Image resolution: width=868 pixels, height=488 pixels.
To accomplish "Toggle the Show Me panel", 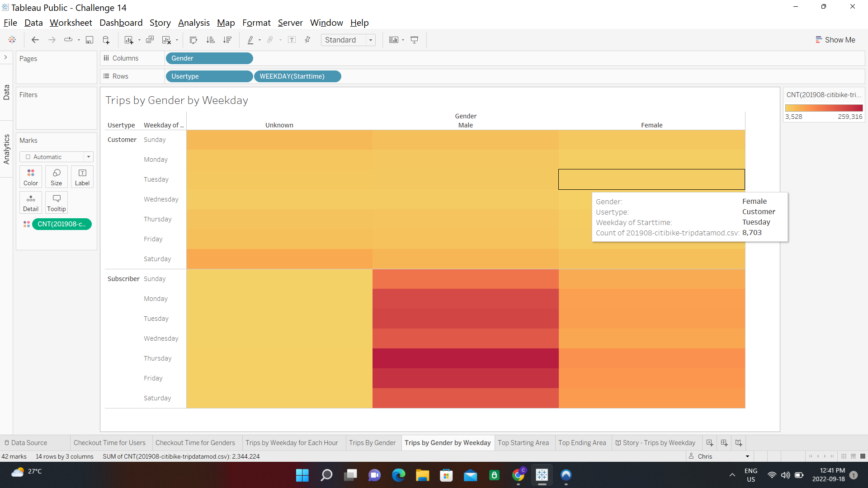I will 835,40.
